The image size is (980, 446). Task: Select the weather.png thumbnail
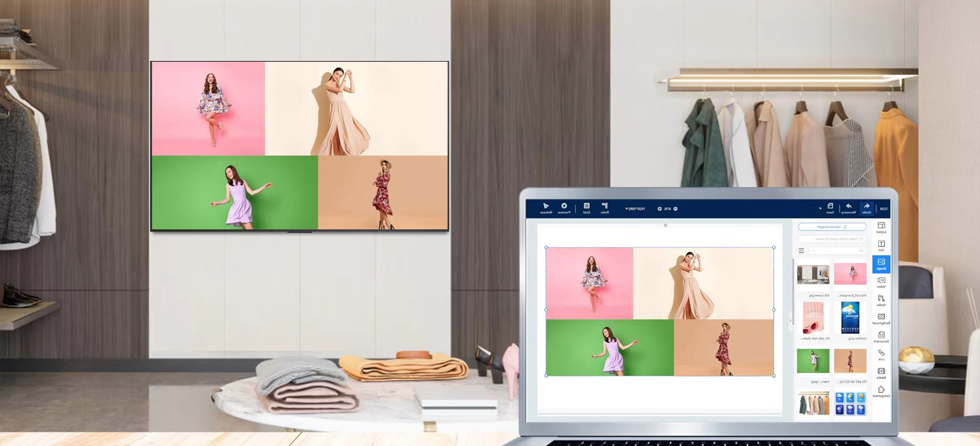(850, 318)
